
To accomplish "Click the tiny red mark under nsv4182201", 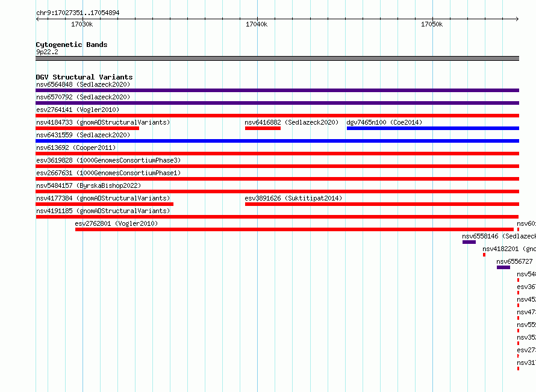I will (x=484, y=255).
